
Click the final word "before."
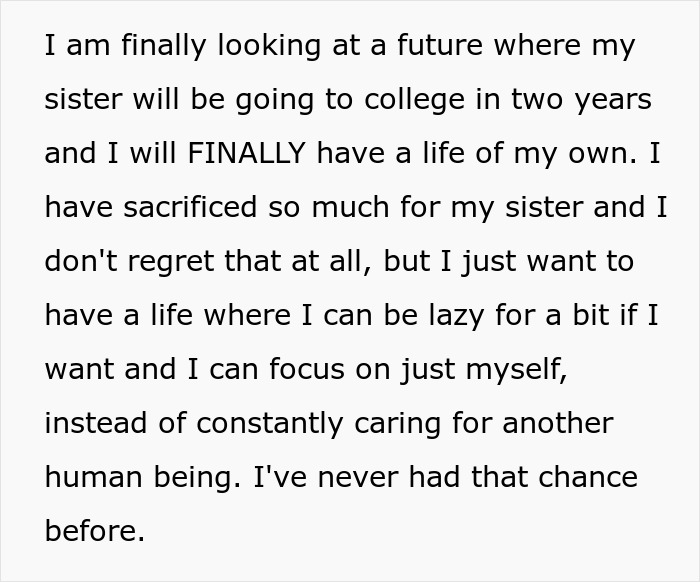96,529
